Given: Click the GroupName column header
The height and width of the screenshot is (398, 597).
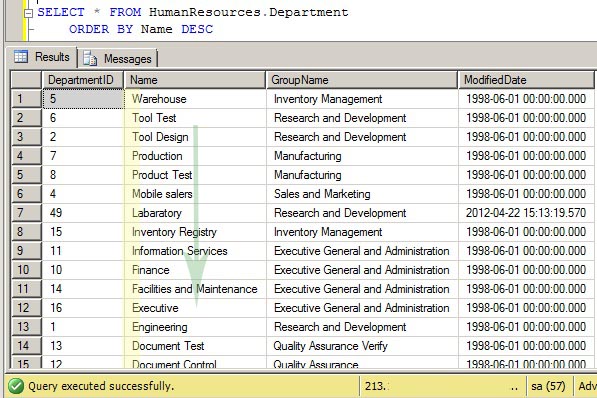Looking at the screenshot, I should pos(362,80).
